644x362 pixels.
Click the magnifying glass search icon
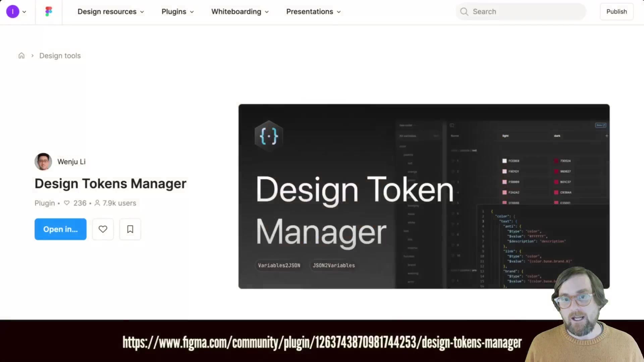point(464,12)
